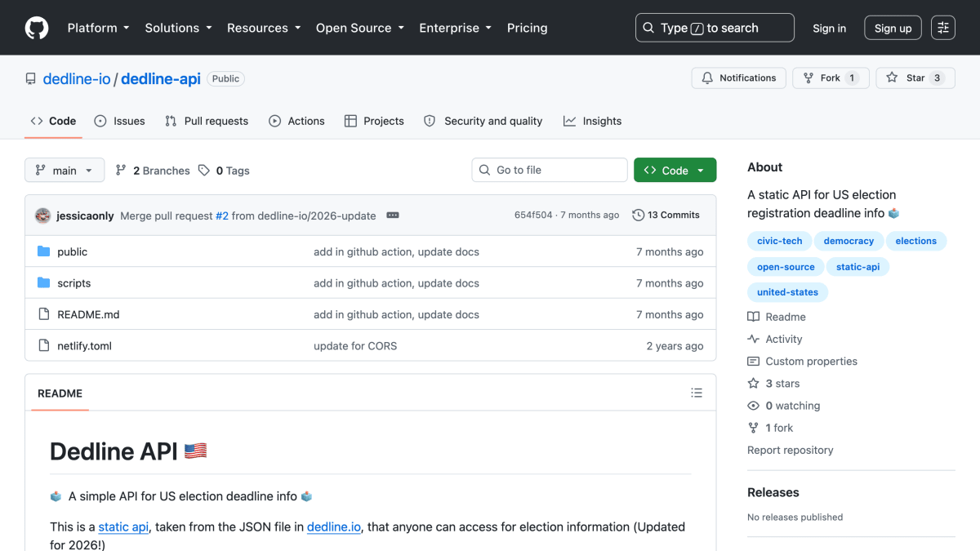
Task: Select the open-source topic tag
Action: point(786,267)
